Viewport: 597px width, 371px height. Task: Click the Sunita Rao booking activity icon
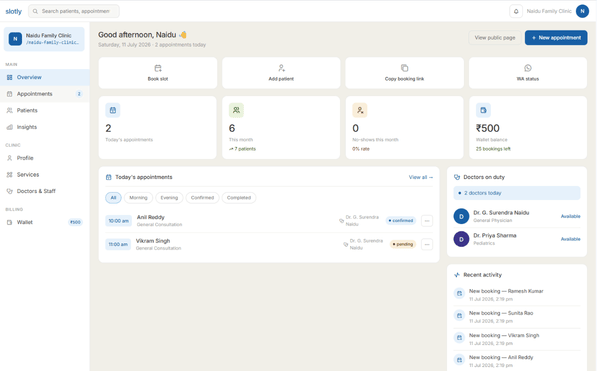[460, 316]
